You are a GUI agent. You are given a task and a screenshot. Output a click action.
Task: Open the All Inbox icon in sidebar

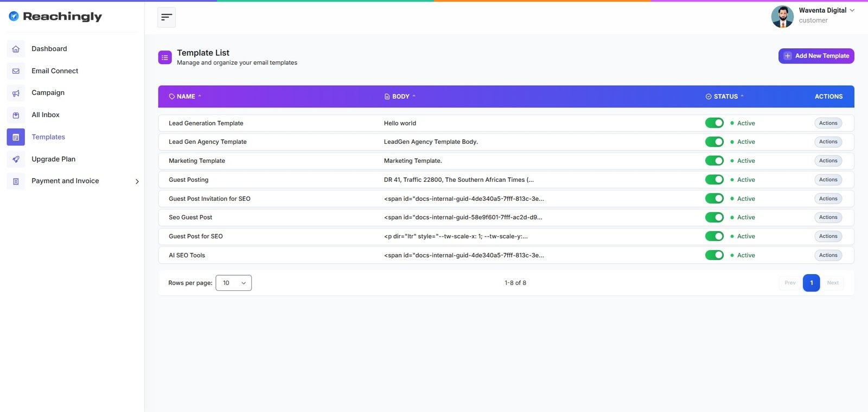(x=16, y=115)
